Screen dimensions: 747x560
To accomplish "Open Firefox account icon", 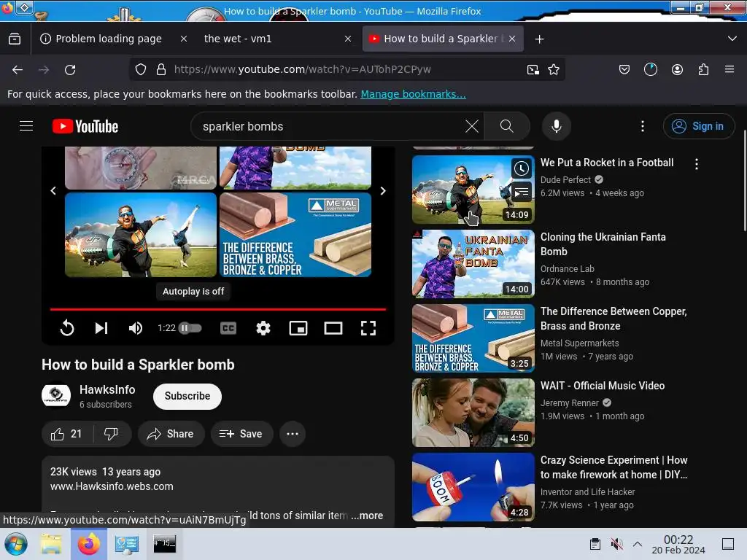I will pos(677,70).
